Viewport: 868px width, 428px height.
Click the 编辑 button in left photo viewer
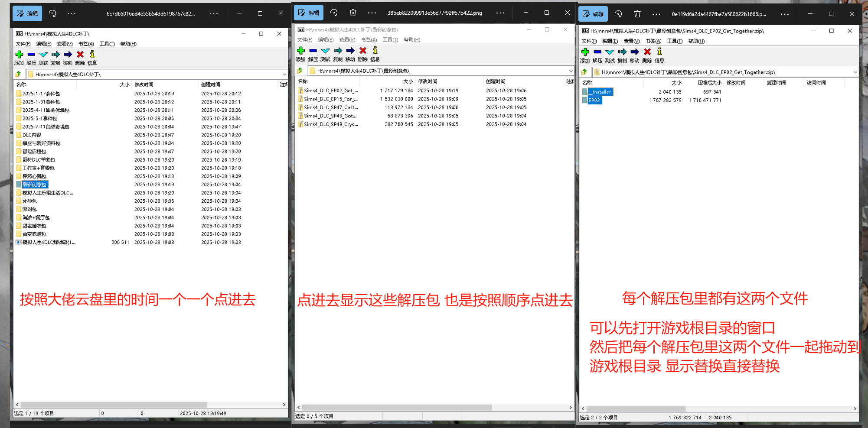pos(27,14)
